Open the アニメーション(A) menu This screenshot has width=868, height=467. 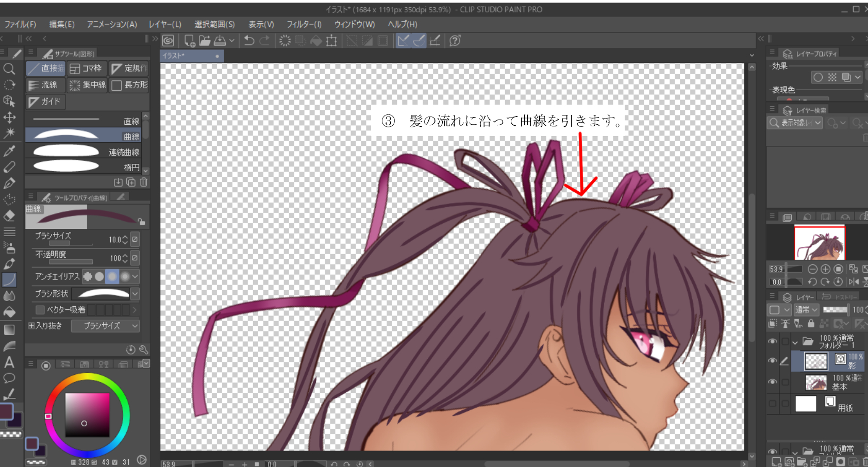[x=112, y=24]
